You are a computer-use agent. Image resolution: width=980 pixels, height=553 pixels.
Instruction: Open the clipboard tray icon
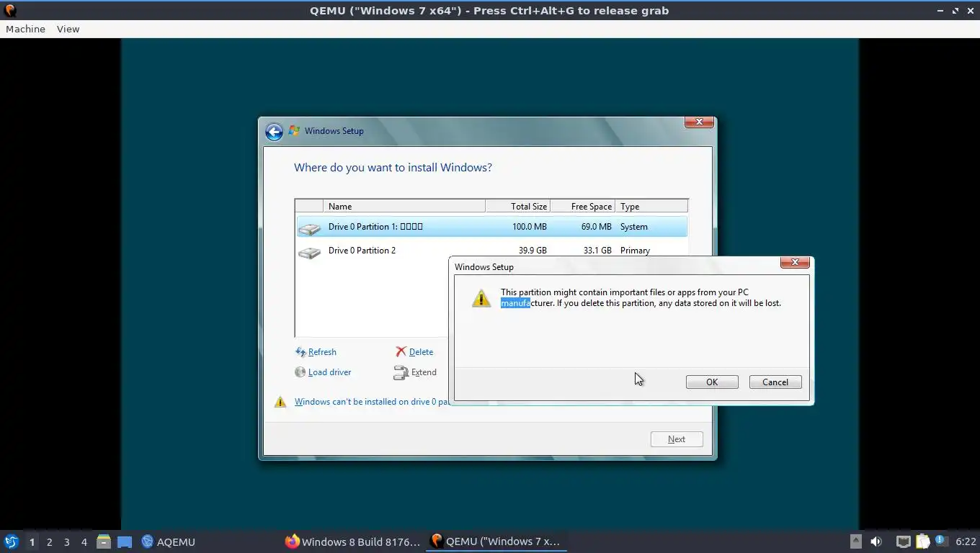click(x=922, y=541)
